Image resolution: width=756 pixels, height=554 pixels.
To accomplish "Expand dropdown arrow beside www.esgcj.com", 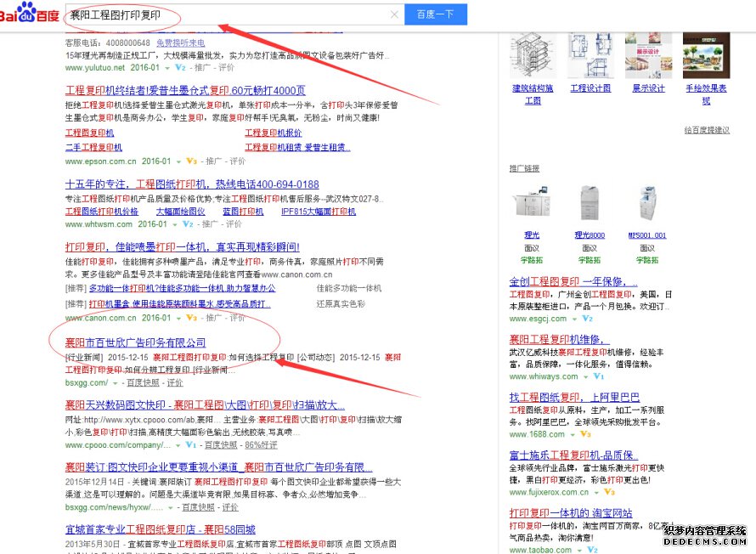I will pyautogui.click(x=574, y=319).
